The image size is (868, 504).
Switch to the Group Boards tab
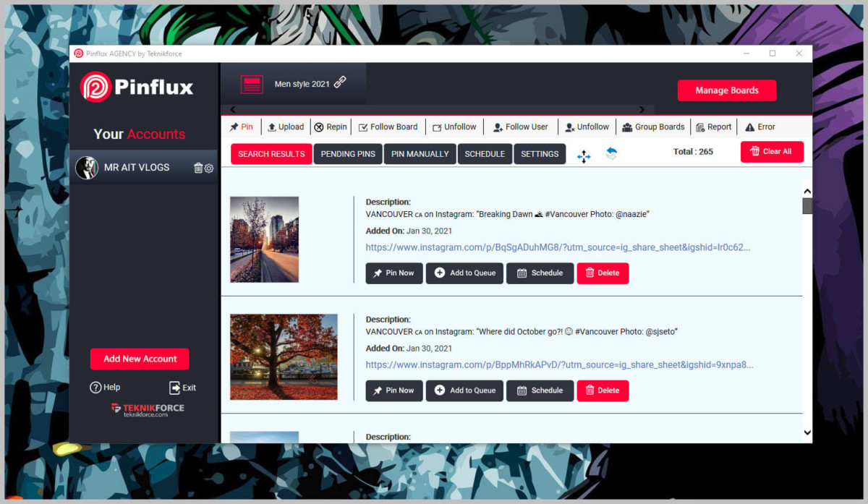click(653, 127)
